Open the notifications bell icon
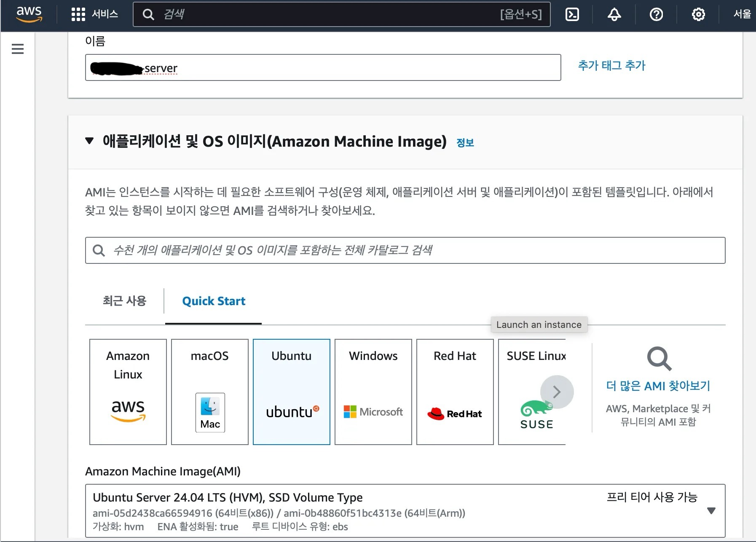The height and width of the screenshot is (542, 756). 614,14
